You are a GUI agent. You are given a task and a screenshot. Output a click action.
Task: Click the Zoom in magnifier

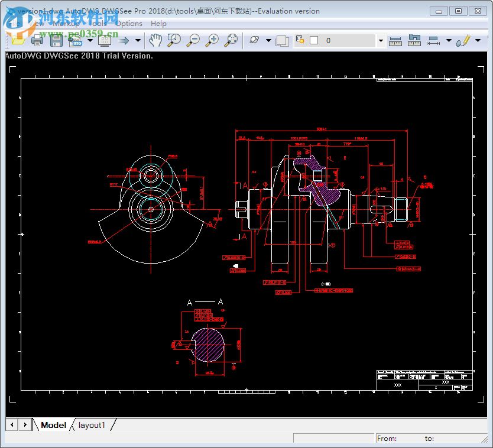213,40
